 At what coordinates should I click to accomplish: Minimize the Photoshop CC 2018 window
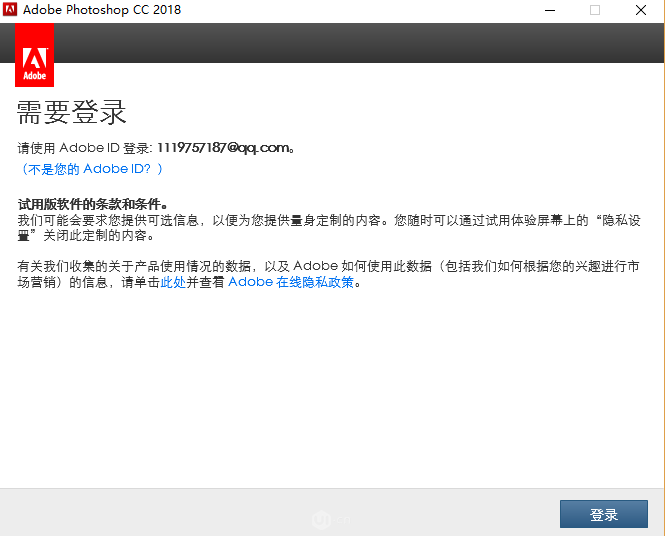click(x=549, y=10)
